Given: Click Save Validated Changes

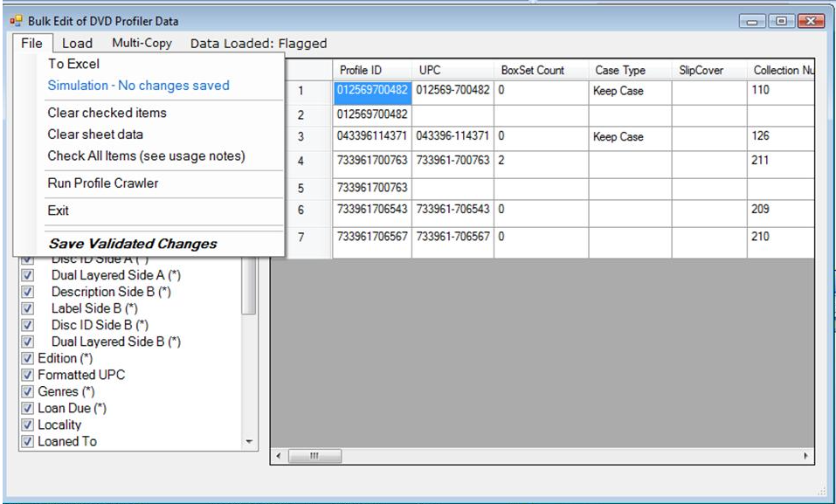Looking at the screenshot, I should (133, 244).
